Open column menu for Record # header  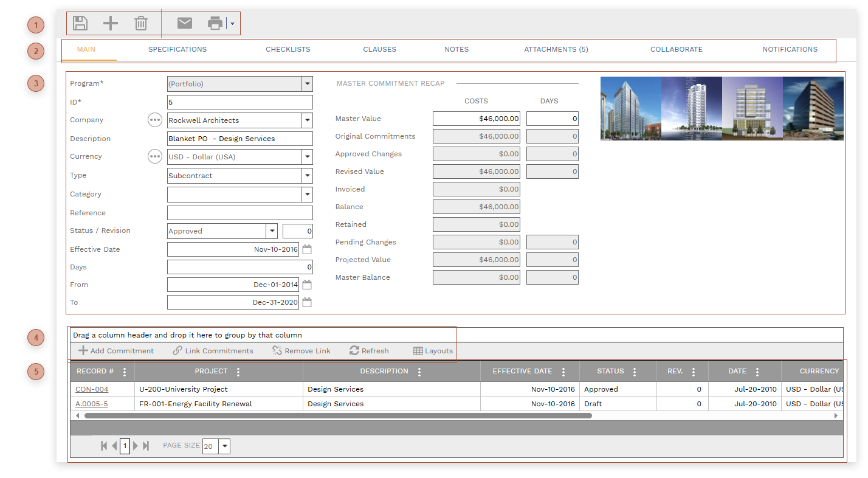tap(125, 372)
